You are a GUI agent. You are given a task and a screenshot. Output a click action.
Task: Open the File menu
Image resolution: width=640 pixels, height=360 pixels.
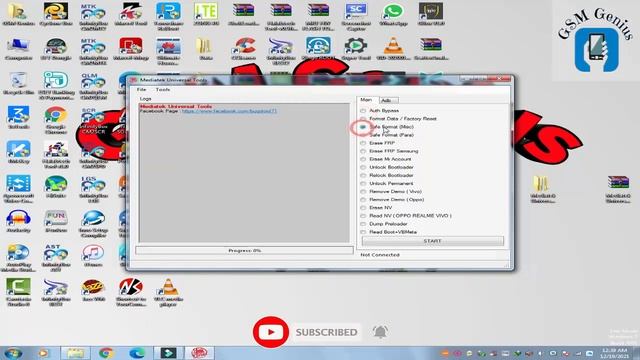(x=141, y=89)
